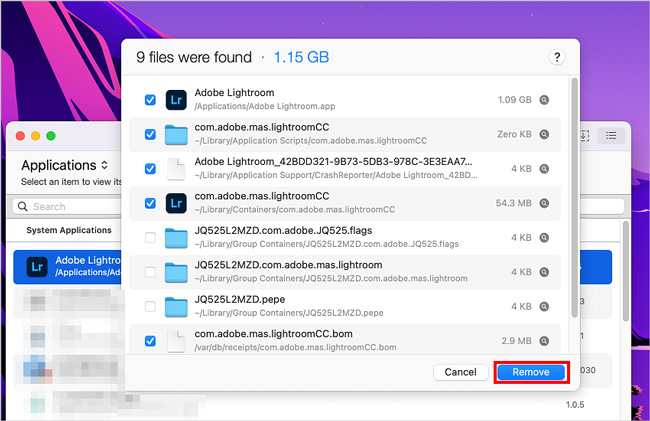Click the 54.3 MB size value

tap(514, 203)
